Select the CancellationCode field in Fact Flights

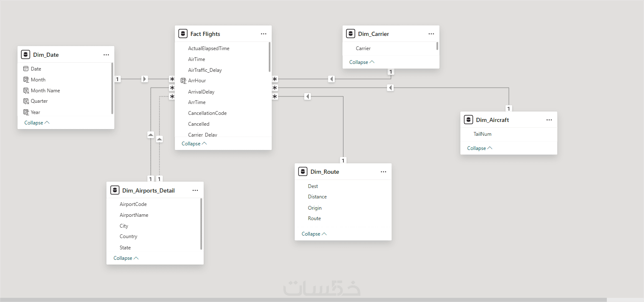pos(207,113)
